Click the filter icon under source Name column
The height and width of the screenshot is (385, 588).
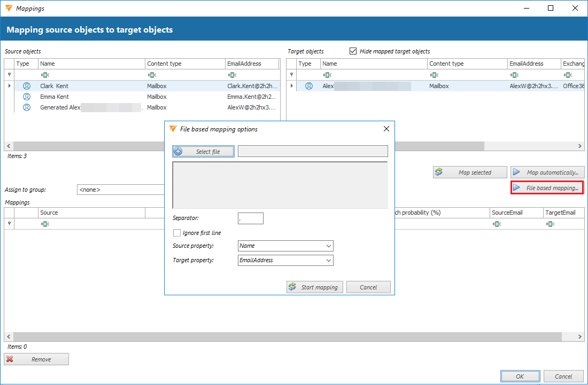pos(45,75)
